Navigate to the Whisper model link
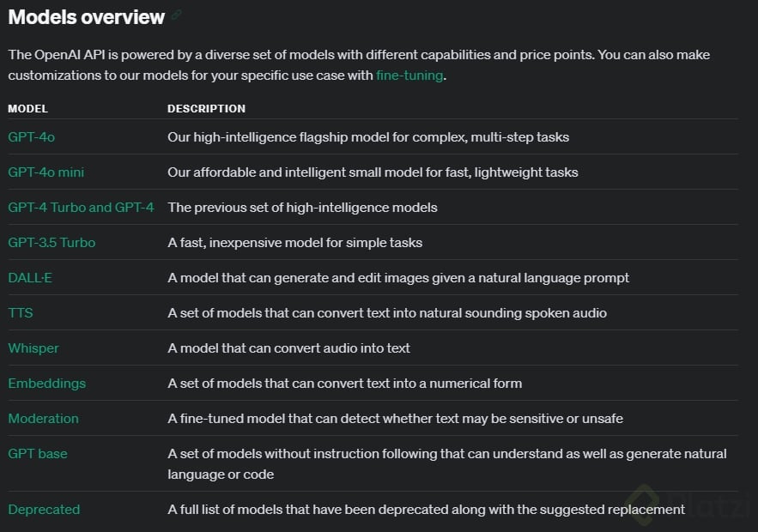The width and height of the screenshot is (758, 532). tap(33, 348)
